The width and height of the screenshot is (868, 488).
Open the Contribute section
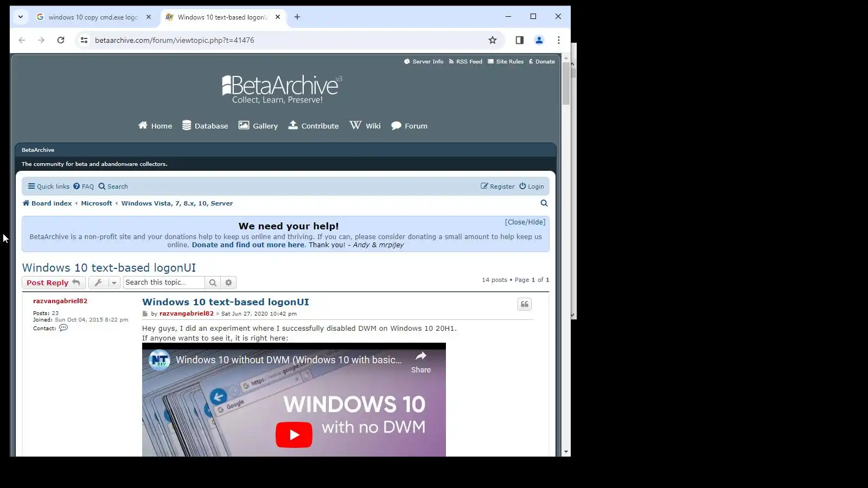[x=314, y=126]
